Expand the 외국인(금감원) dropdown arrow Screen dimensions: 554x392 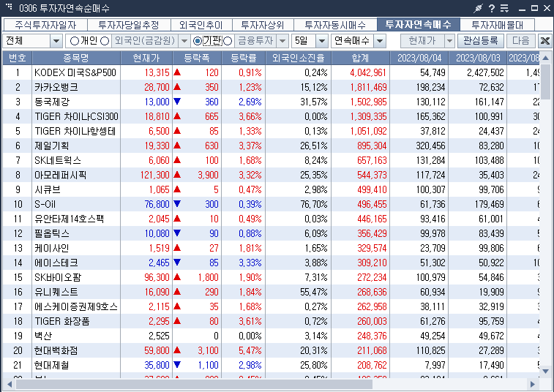[184, 41]
